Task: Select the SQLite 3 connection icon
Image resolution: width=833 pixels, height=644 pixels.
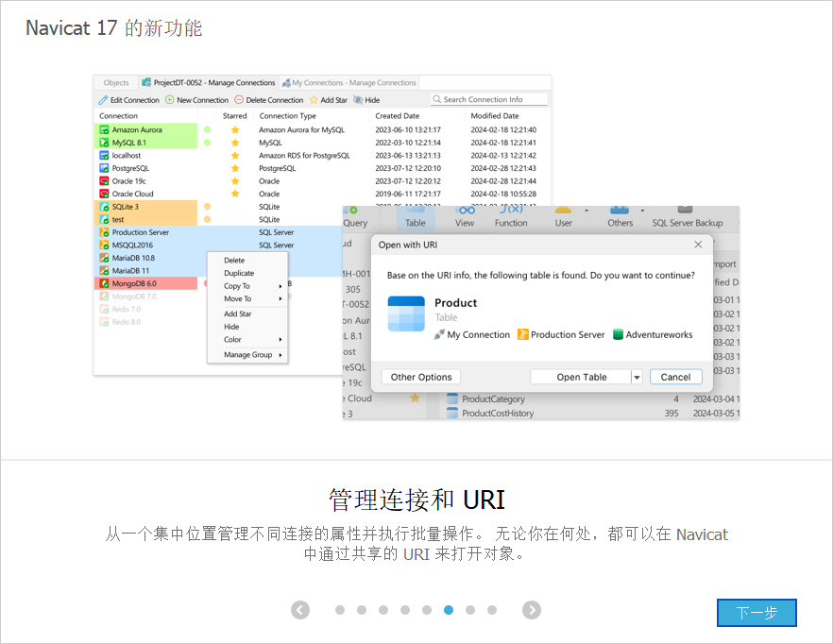Action: coord(104,207)
